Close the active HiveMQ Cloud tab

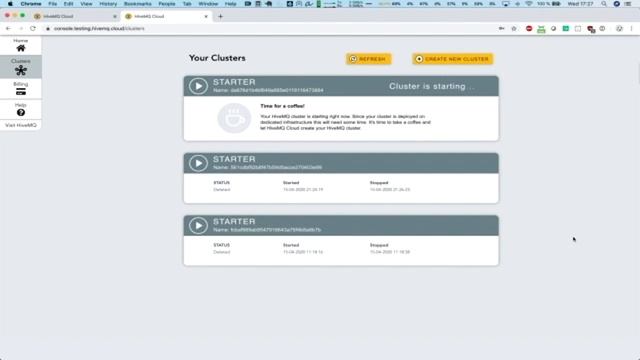206,16
